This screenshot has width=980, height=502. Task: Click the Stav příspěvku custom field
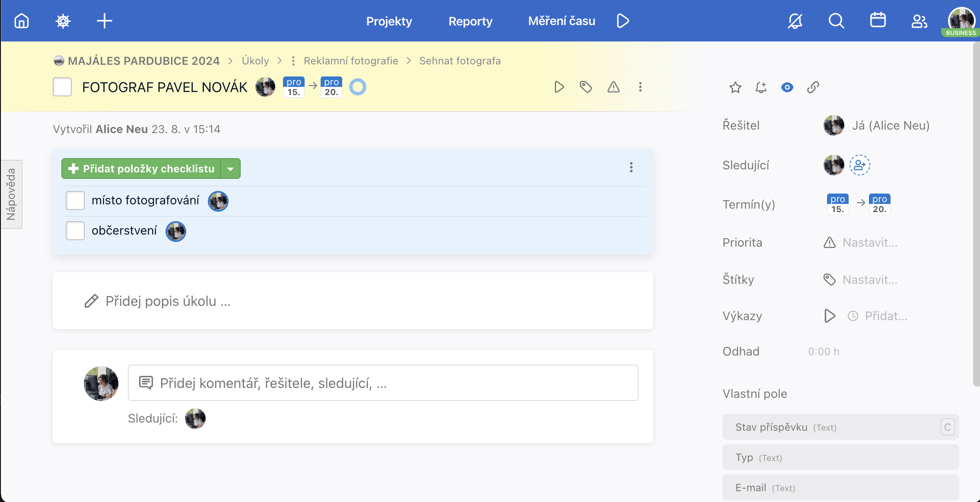(x=840, y=427)
